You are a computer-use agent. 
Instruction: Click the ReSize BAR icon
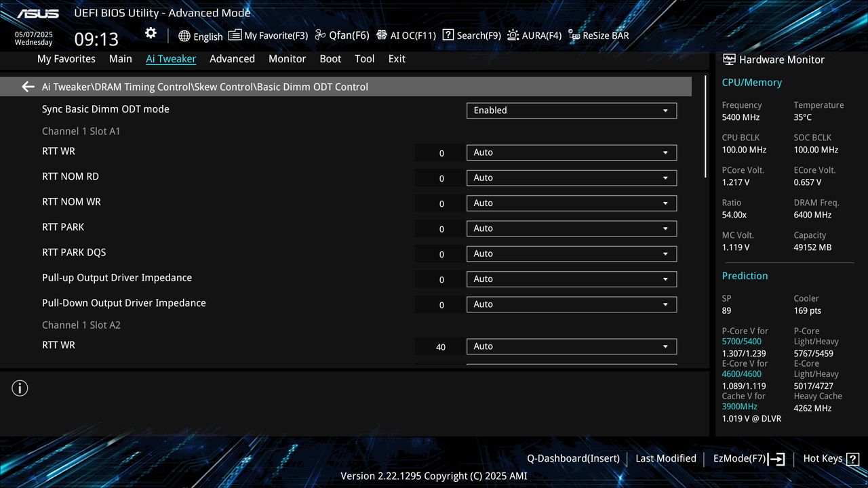(x=574, y=36)
